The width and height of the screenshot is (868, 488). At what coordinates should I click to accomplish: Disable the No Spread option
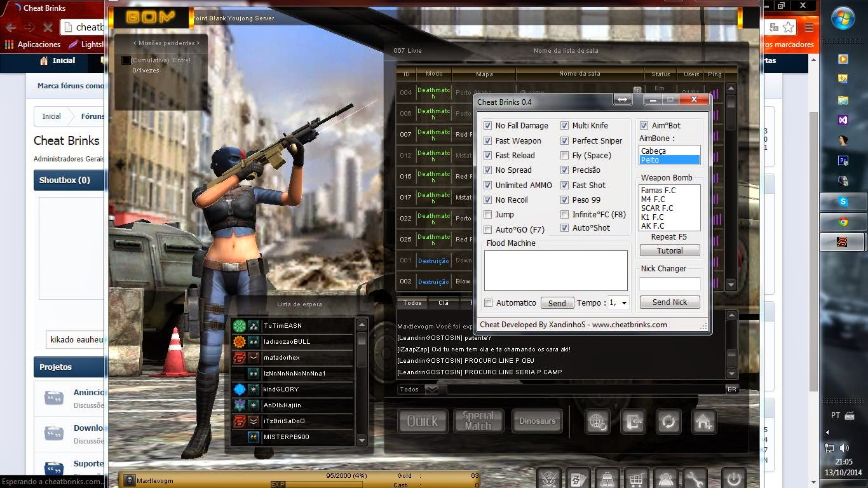click(x=488, y=170)
